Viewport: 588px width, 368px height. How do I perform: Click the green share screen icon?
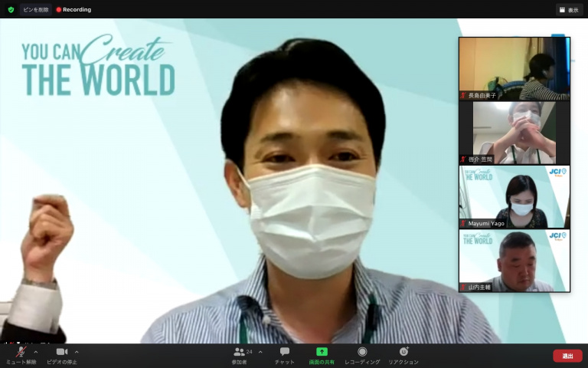pos(322,352)
